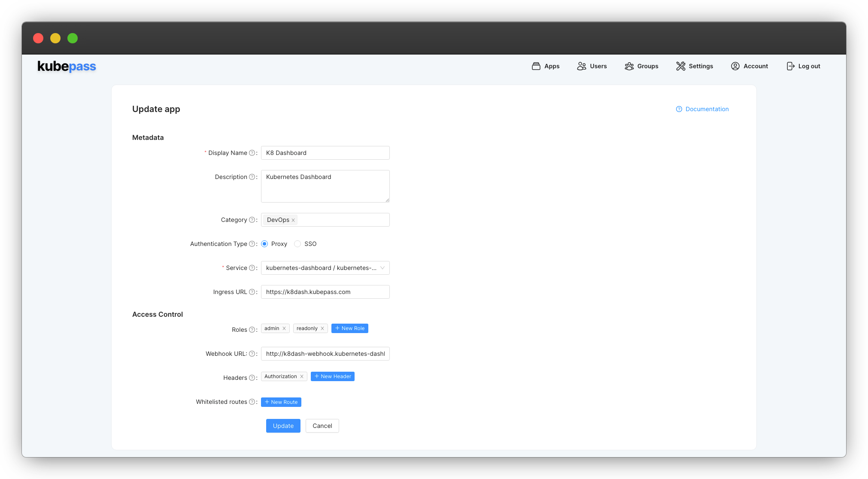The image size is (868, 479).
Task: Click the Cancel button
Action: point(322,425)
